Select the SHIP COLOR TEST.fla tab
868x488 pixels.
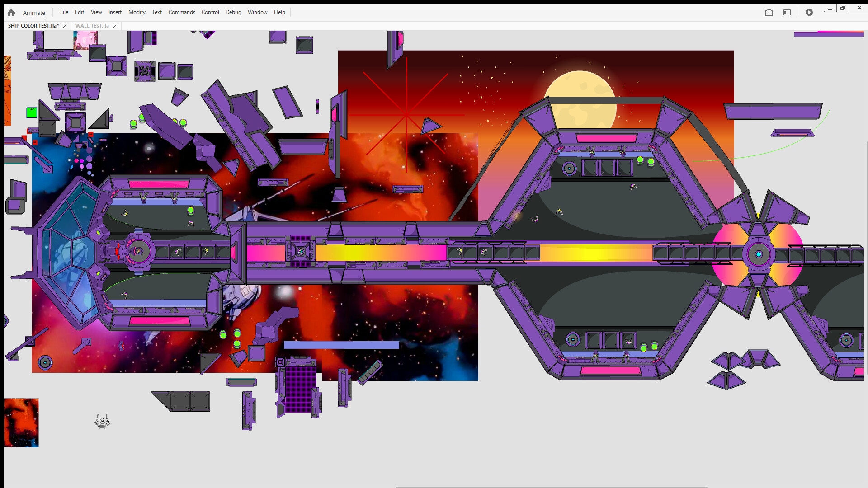coord(33,26)
